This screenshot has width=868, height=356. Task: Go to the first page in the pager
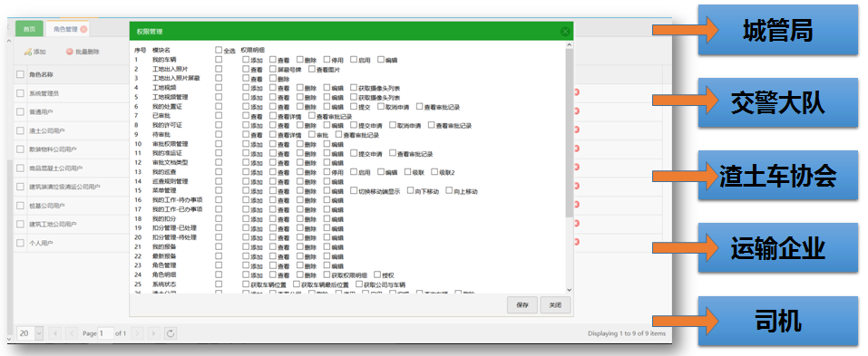55,333
